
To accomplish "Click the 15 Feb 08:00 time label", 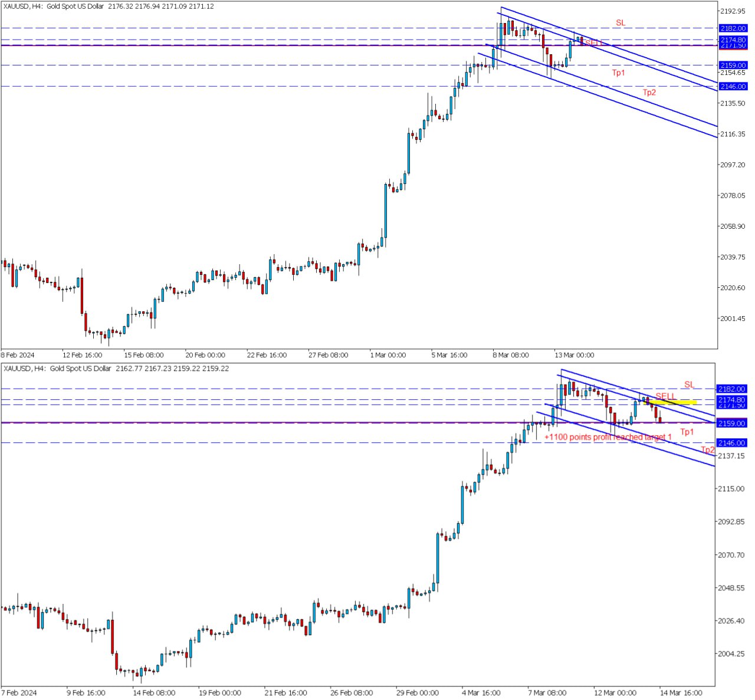I will point(144,355).
